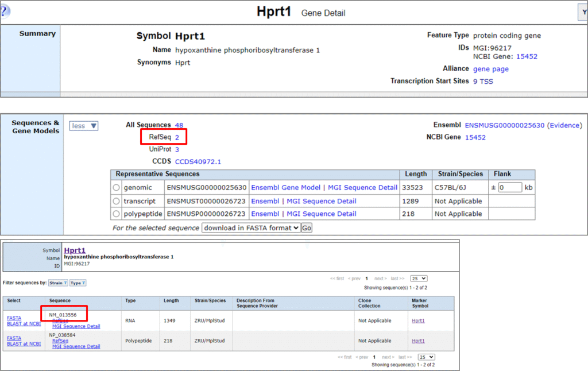Select the transcript sequence radio button

pyautogui.click(x=117, y=201)
